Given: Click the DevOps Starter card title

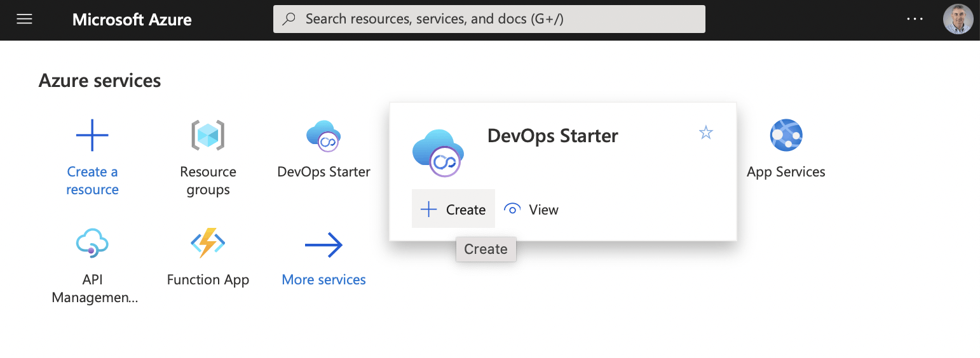Looking at the screenshot, I should tap(552, 136).
